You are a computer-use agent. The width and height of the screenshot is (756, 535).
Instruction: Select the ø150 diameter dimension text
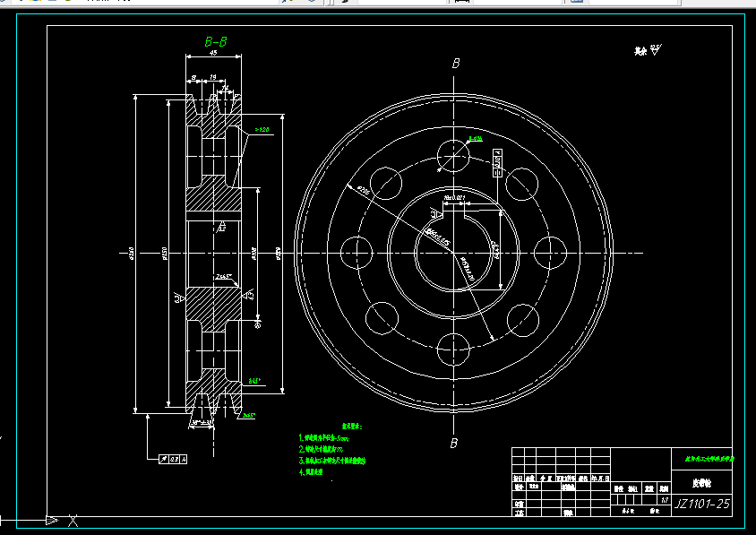(x=164, y=253)
